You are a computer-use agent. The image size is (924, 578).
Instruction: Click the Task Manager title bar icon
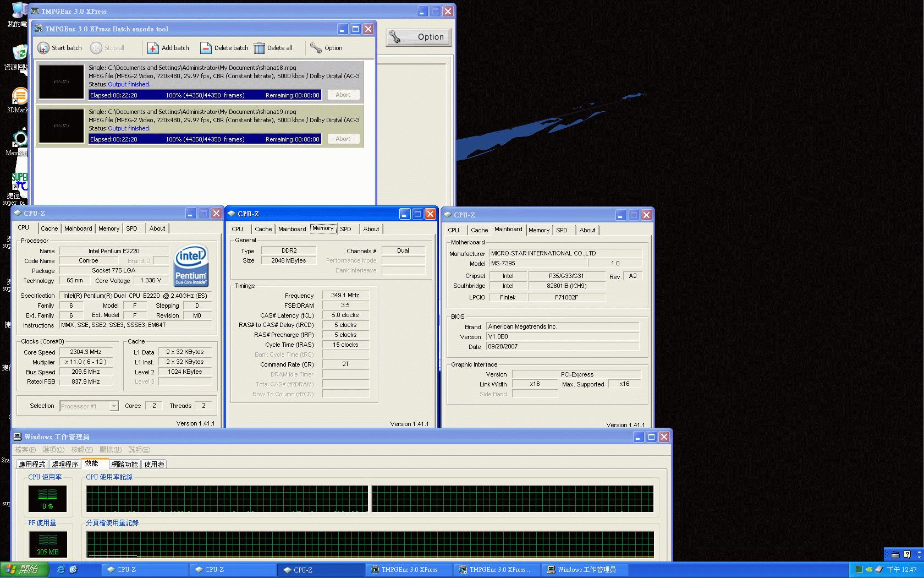[18, 437]
